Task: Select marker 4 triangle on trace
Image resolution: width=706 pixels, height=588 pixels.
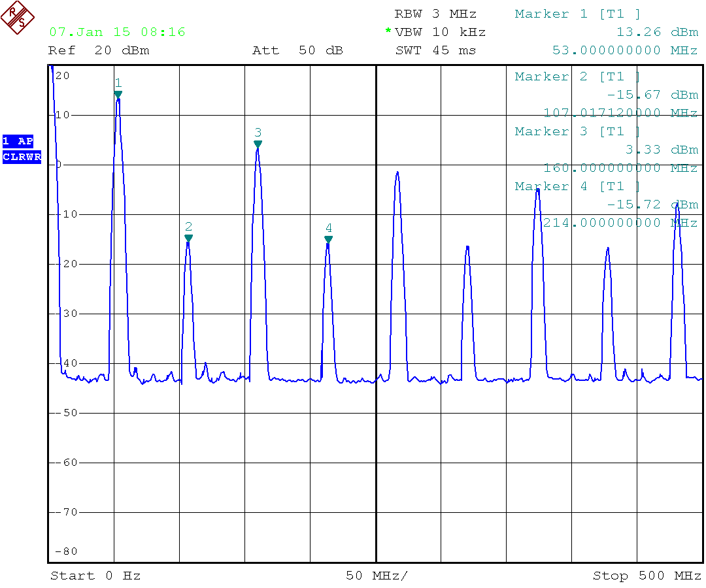Action: (329, 239)
